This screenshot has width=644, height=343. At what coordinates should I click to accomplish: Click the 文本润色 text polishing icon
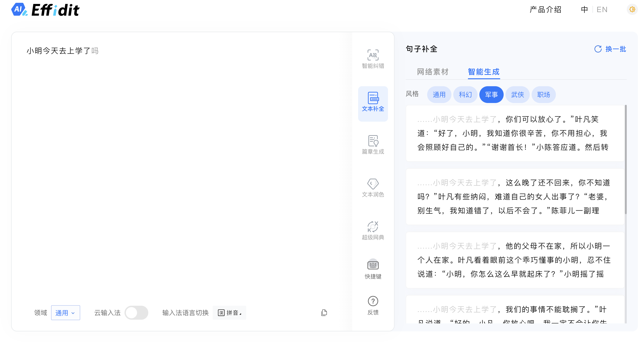373,188
